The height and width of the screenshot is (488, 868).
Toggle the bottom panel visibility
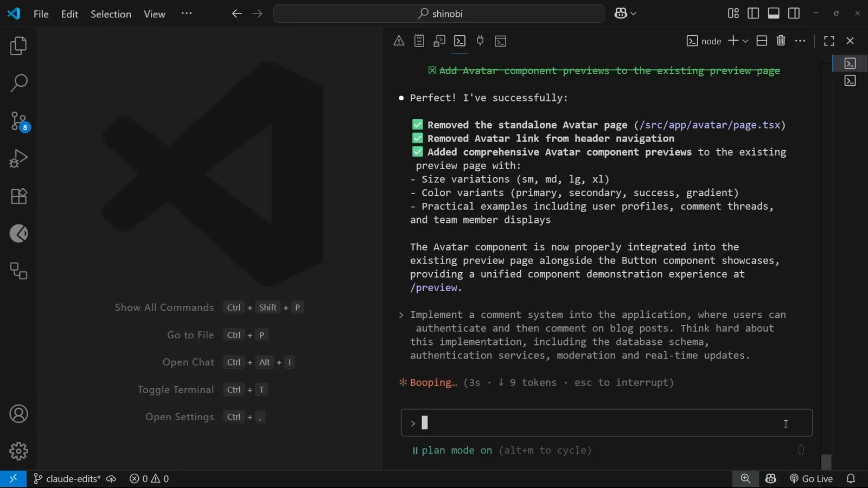coord(774,14)
